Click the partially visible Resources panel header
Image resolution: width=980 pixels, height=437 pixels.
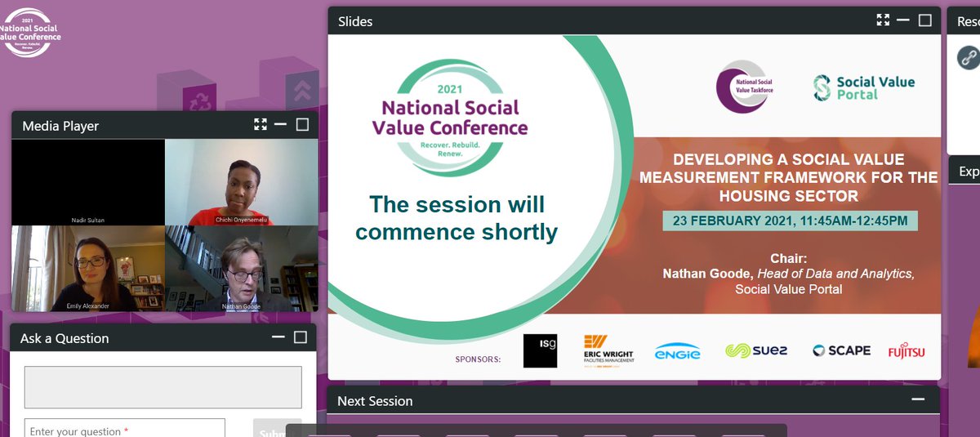tap(964, 20)
